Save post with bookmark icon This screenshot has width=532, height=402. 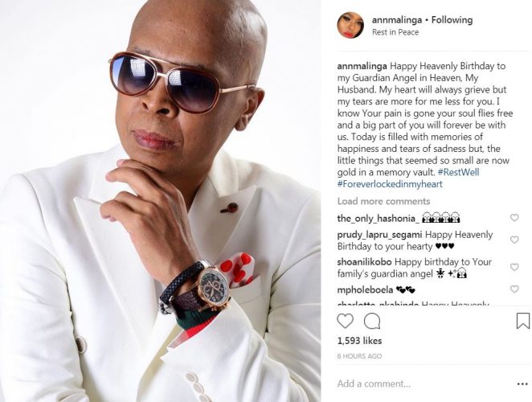[x=522, y=321]
